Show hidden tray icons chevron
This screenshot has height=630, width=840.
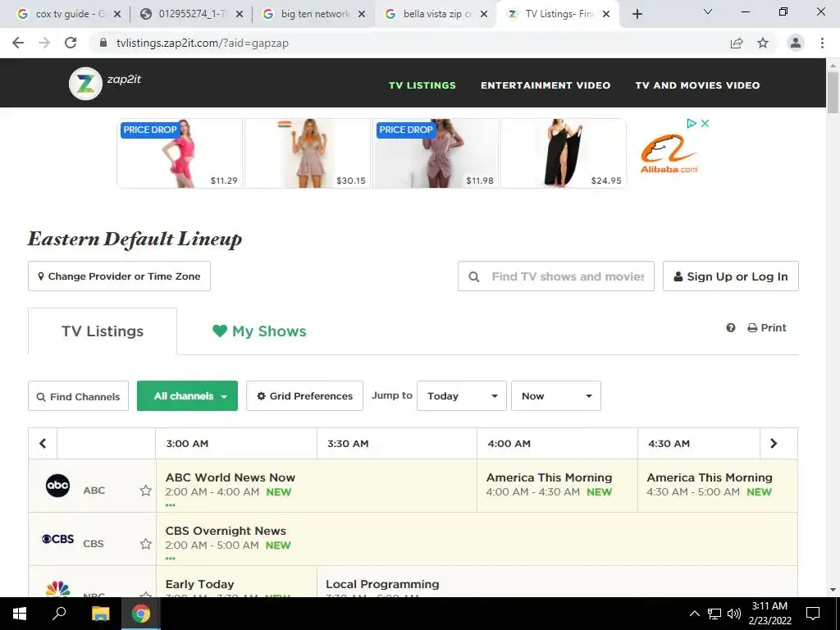[694, 614]
